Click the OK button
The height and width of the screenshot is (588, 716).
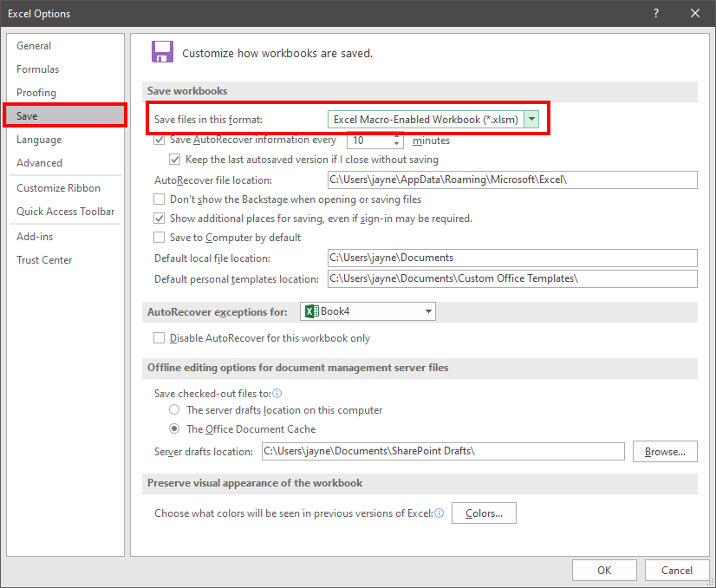604,570
